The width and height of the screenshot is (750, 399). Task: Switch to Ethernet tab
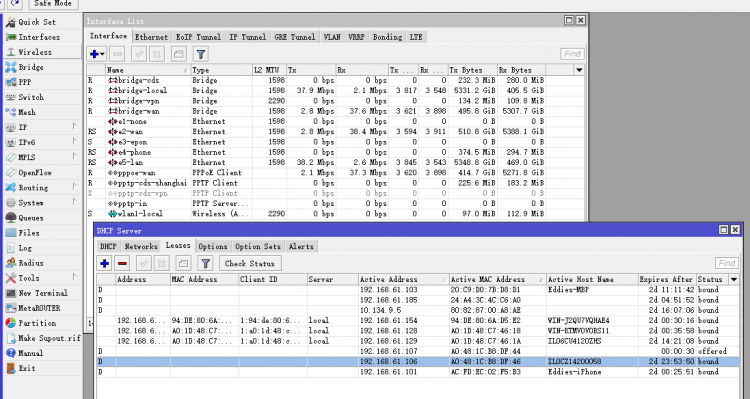151,37
